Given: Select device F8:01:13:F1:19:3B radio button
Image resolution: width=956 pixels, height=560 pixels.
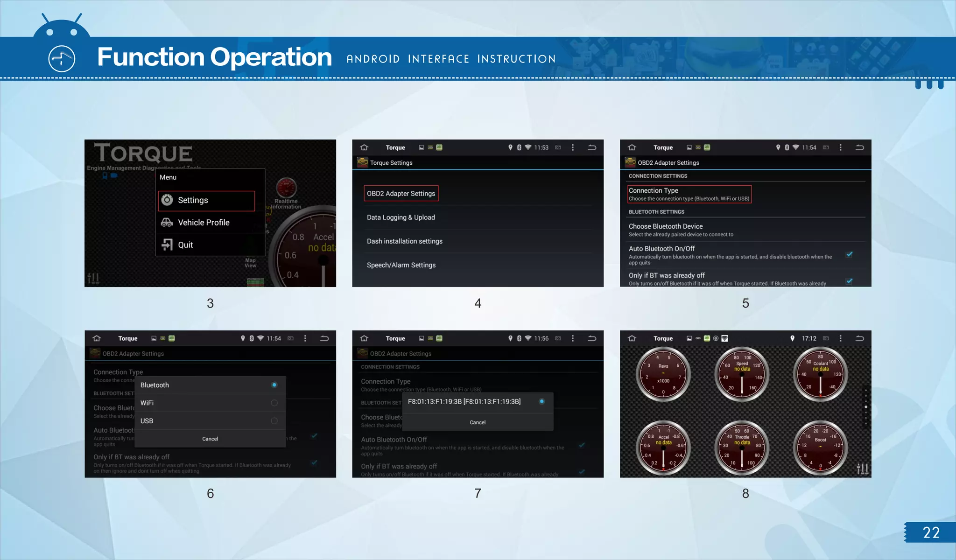Looking at the screenshot, I should (x=541, y=401).
